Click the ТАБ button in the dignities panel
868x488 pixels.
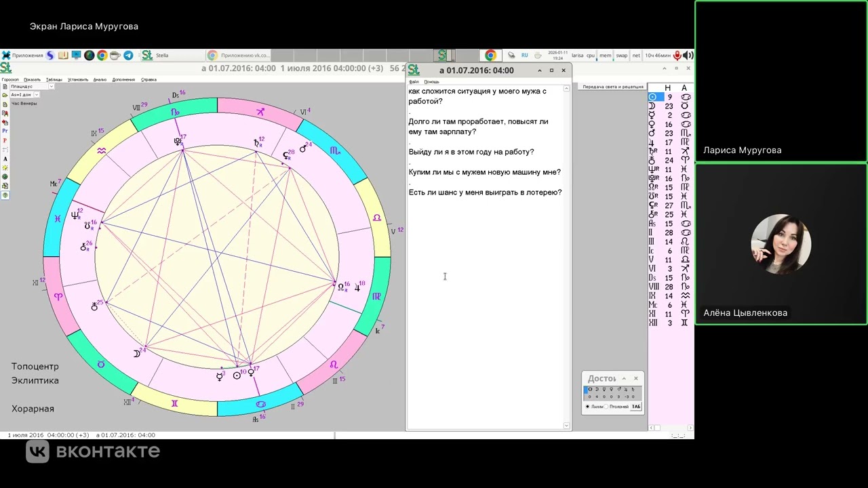(x=636, y=407)
